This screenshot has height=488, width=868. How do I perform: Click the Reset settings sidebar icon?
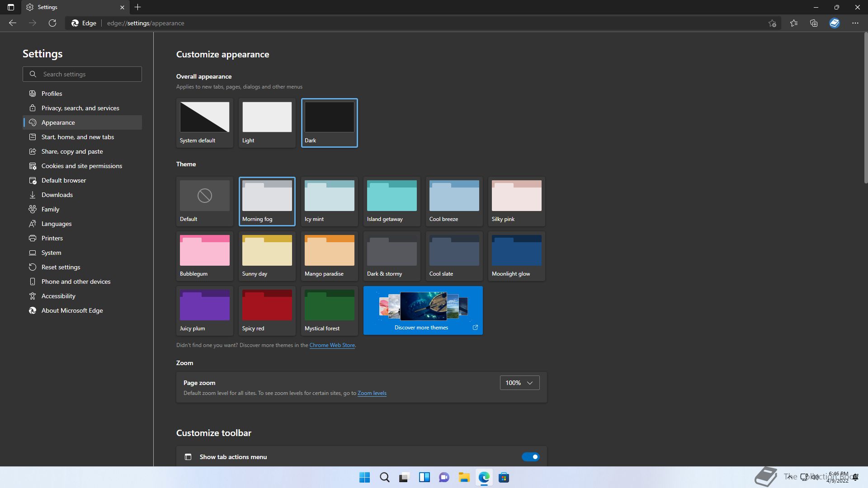coord(33,267)
